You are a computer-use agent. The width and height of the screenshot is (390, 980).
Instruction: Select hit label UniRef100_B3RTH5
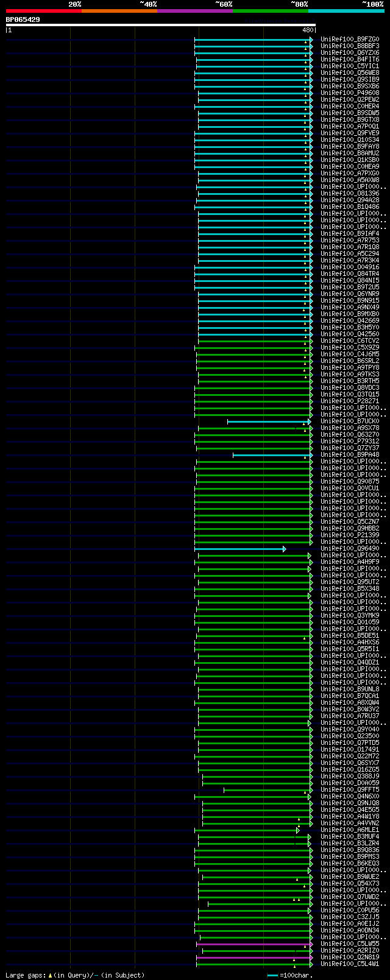coord(350,381)
